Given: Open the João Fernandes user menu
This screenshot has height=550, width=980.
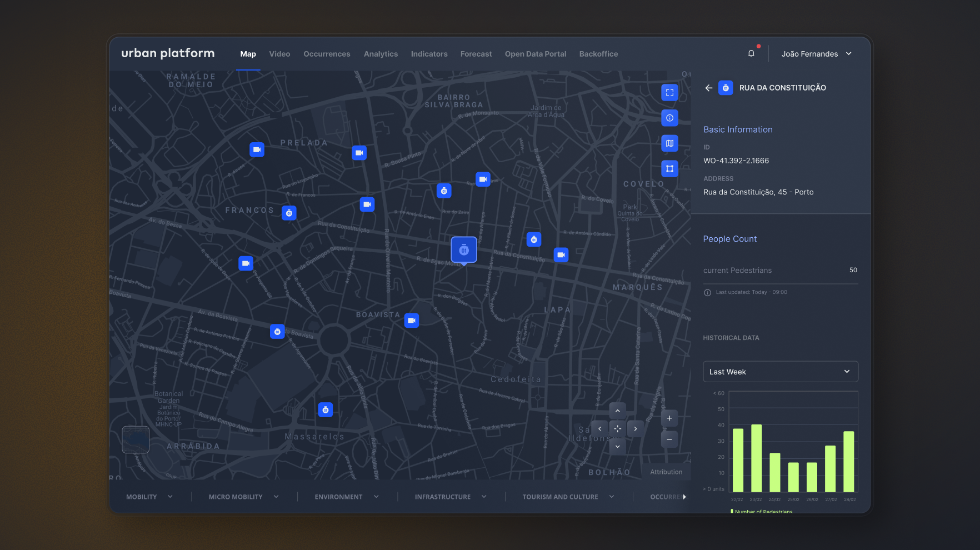Looking at the screenshot, I should (x=816, y=54).
